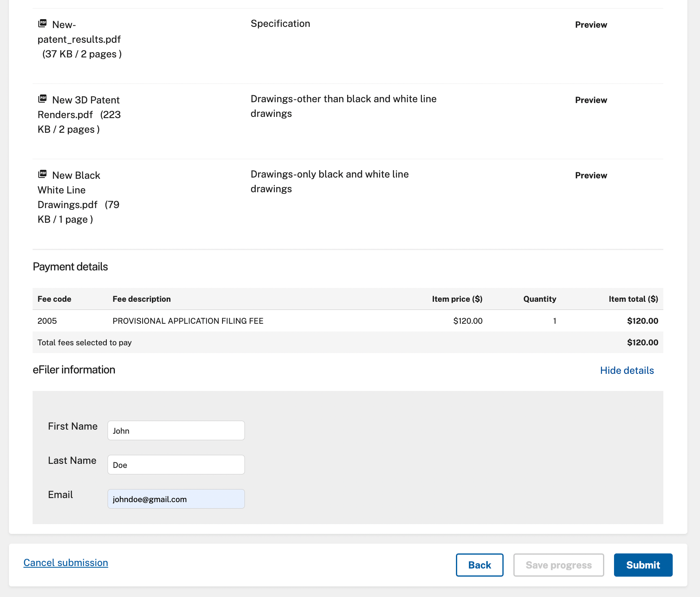Click Drawings-only black and white description

330,182
